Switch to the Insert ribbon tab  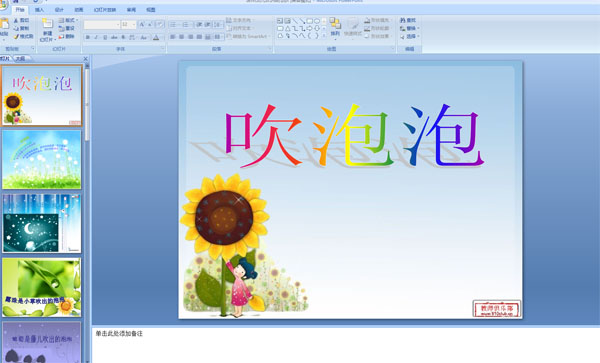point(39,10)
